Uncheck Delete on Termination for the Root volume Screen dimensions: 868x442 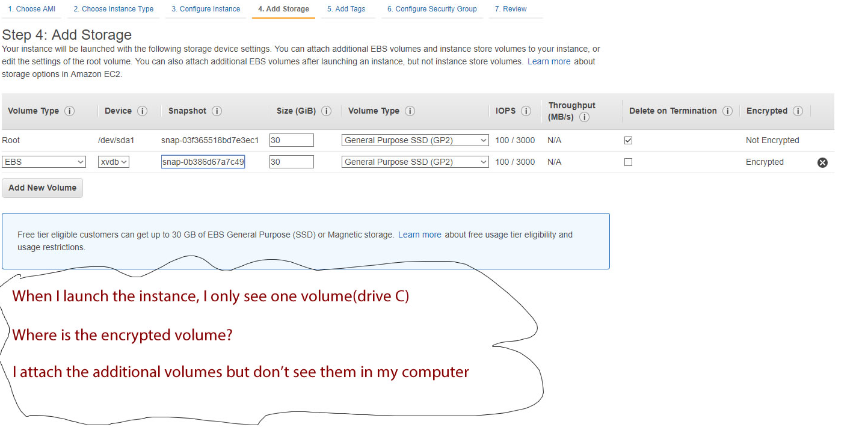pyautogui.click(x=628, y=140)
